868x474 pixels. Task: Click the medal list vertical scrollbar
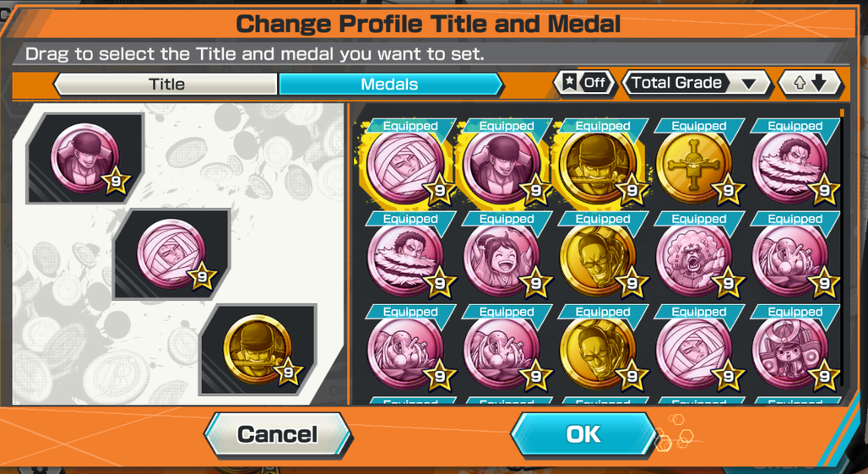click(842, 249)
